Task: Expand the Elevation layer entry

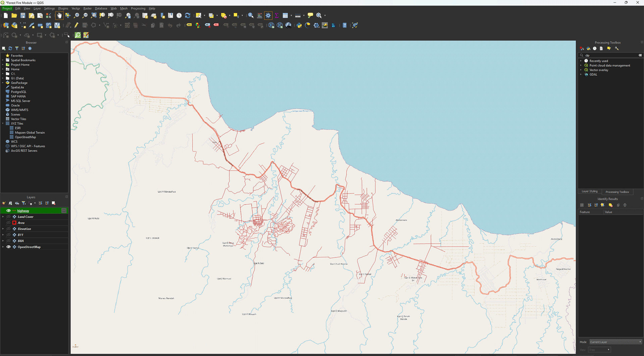Action: tap(3, 229)
